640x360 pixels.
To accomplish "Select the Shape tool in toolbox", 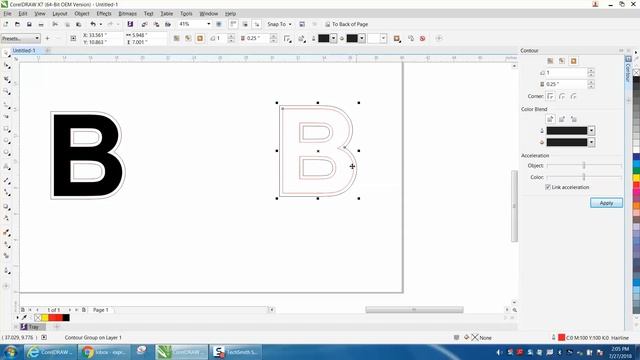I will (x=7, y=66).
